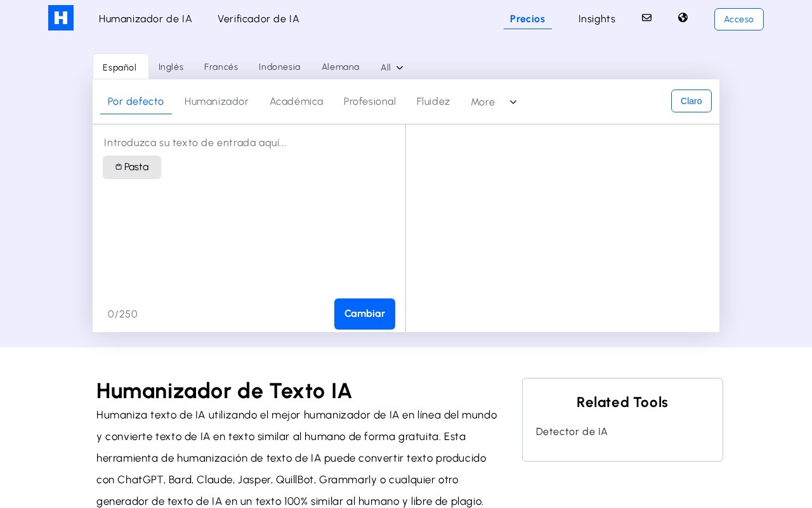
Task: Select the Académica mode tab
Action: pyautogui.click(x=296, y=102)
